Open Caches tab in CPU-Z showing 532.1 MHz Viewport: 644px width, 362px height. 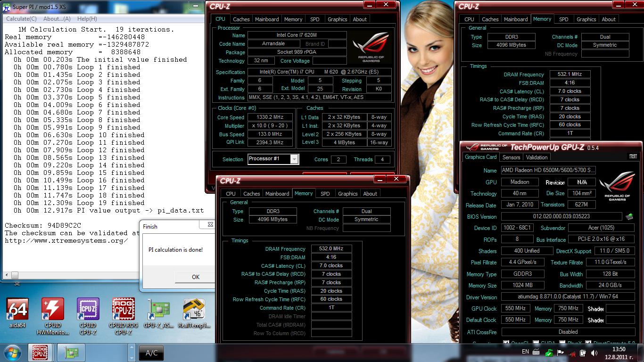(490, 19)
